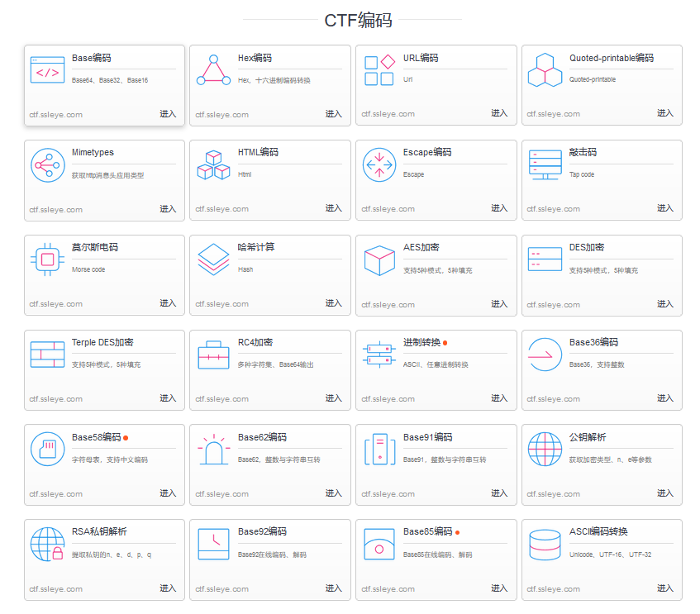Click the Escape编码 arrows circle icon
The image size is (700, 614).
coord(379,164)
